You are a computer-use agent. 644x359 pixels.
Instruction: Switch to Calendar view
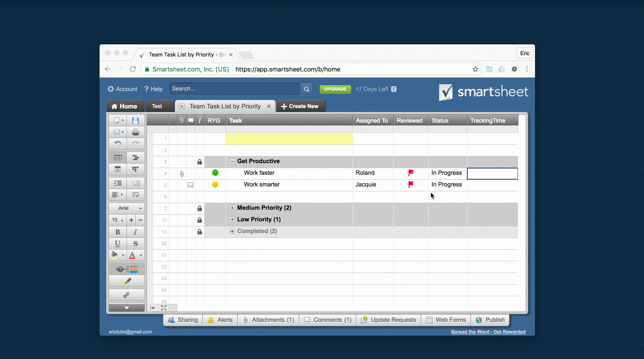pos(117,169)
